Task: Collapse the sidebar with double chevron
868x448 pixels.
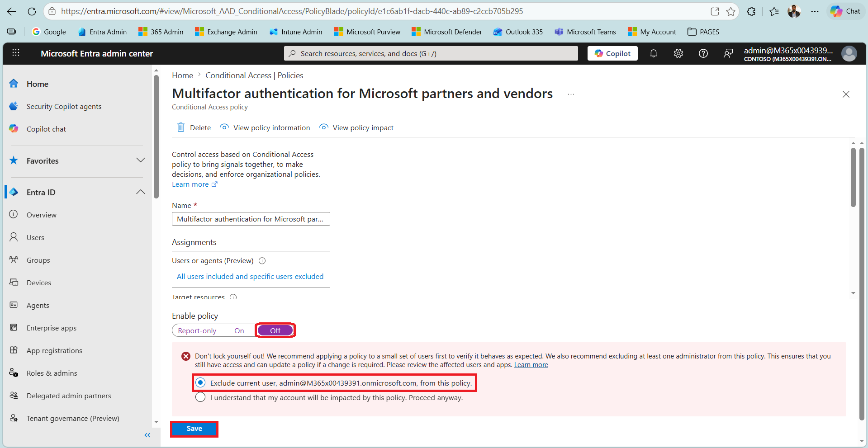Action: point(147,435)
